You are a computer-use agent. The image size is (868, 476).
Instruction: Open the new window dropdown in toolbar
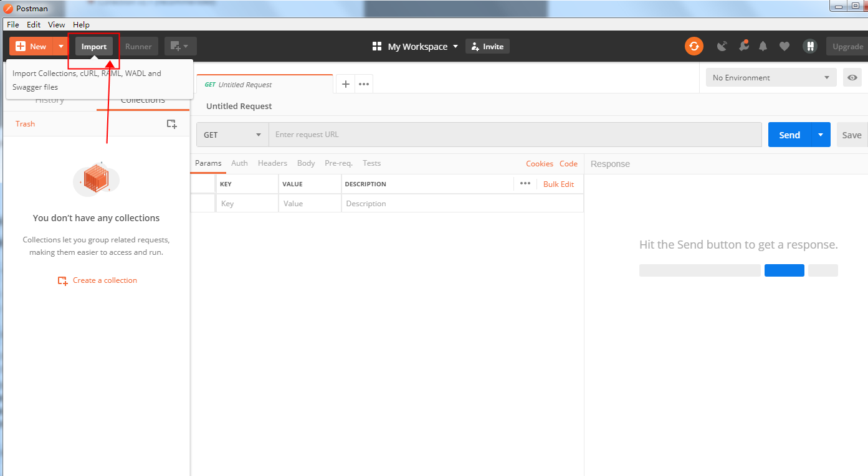coord(180,46)
